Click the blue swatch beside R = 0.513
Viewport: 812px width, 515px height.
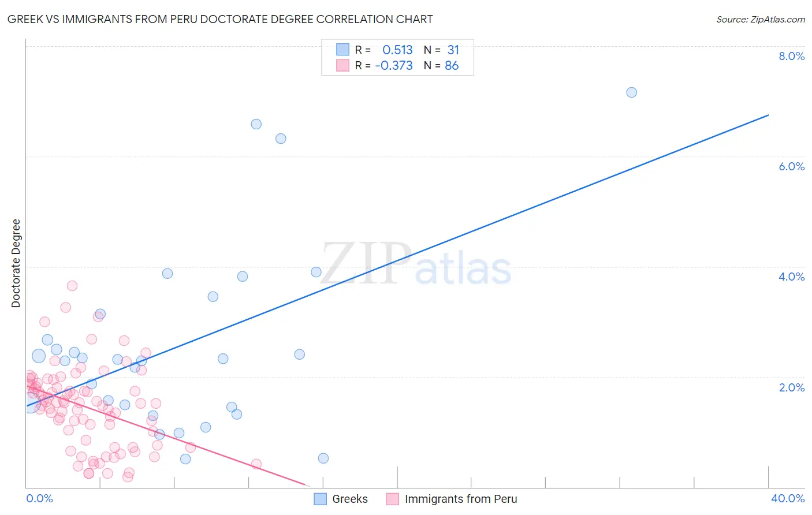343,50
